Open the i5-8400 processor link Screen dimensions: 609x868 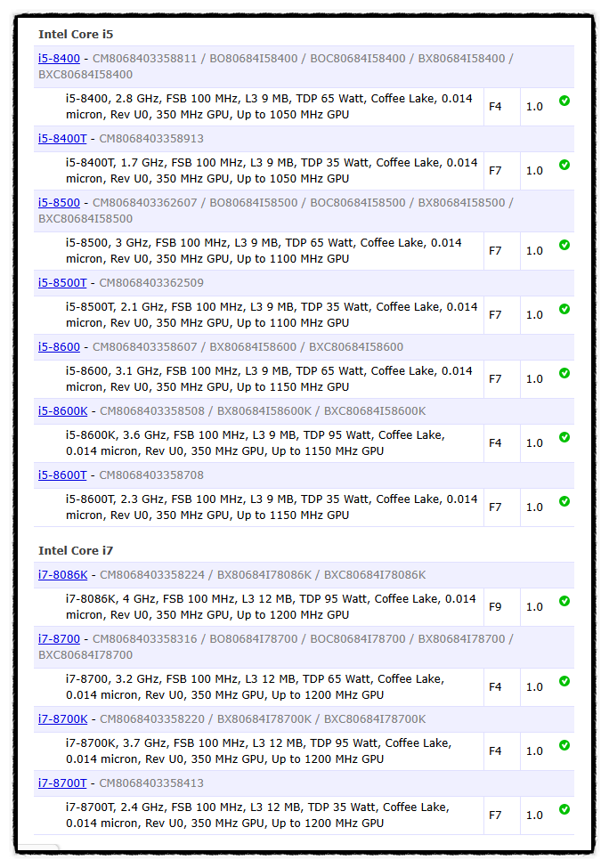tap(59, 58)
